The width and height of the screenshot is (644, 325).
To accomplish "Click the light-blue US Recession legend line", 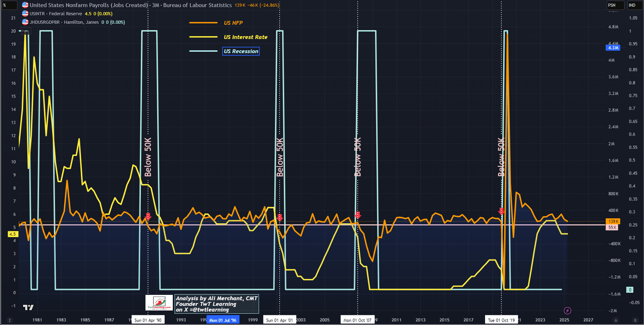I will (204, 51).
